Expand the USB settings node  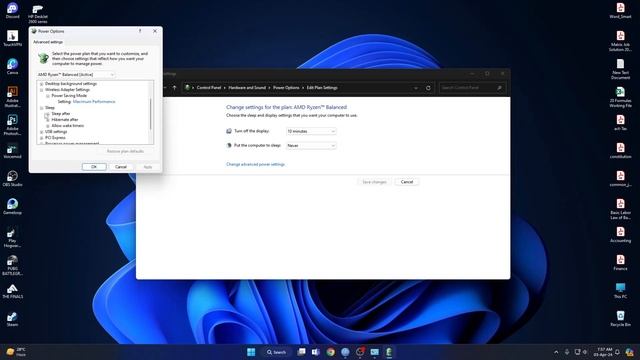coord(41,132)
